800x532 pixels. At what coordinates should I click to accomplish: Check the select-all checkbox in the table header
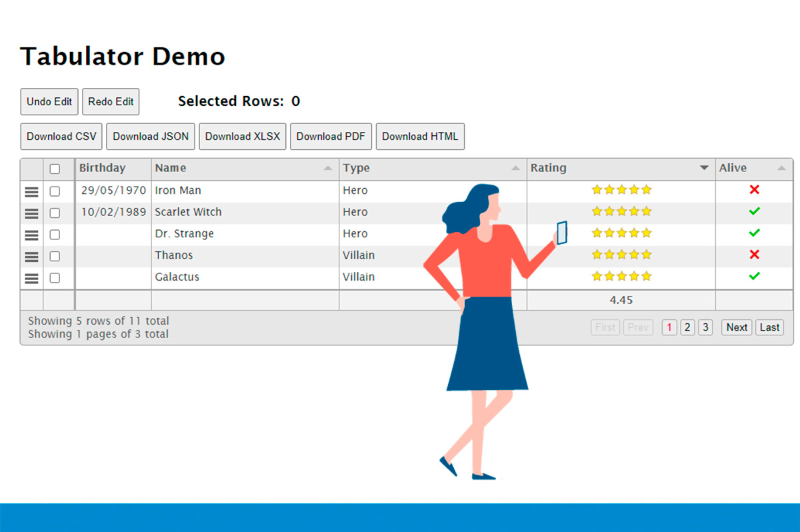55,169
